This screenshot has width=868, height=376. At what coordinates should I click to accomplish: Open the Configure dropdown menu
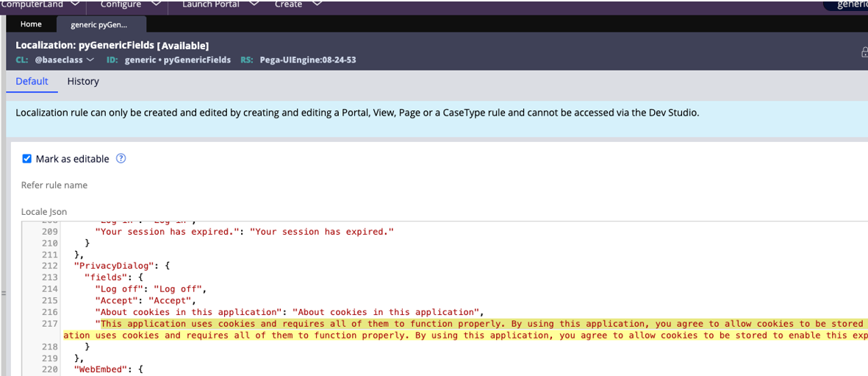coord(130,4)
